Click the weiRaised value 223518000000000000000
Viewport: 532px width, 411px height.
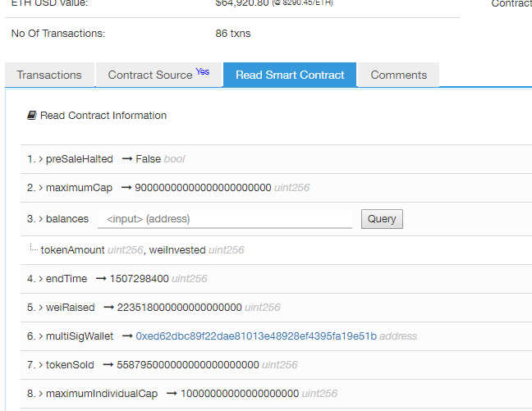pyautogui.click(x=179, y=308)
